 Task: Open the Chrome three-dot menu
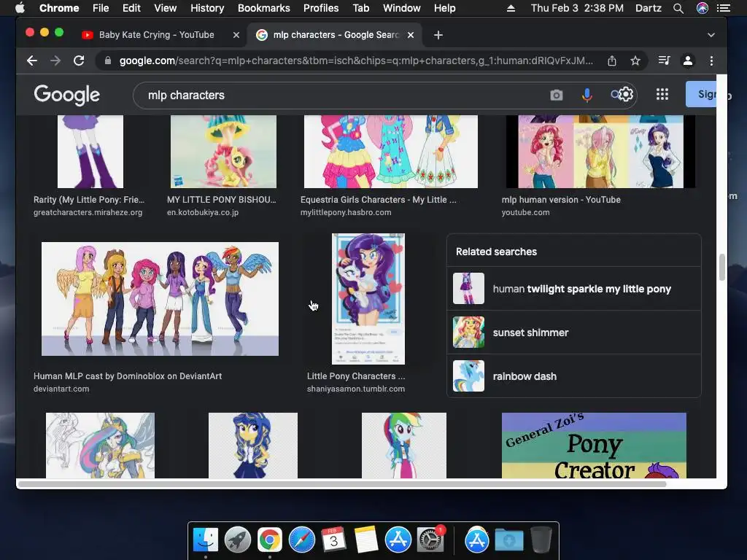coord(711,61)
